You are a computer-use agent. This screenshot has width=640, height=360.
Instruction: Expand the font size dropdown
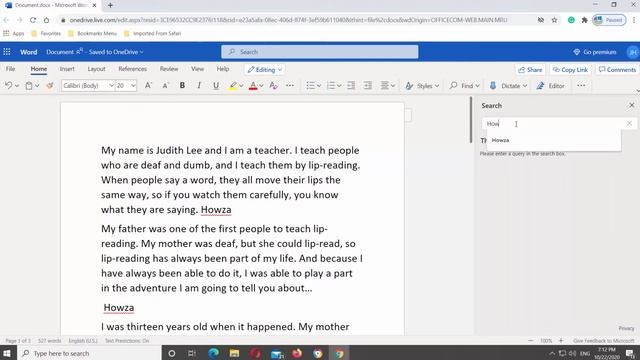pos(133,85)
